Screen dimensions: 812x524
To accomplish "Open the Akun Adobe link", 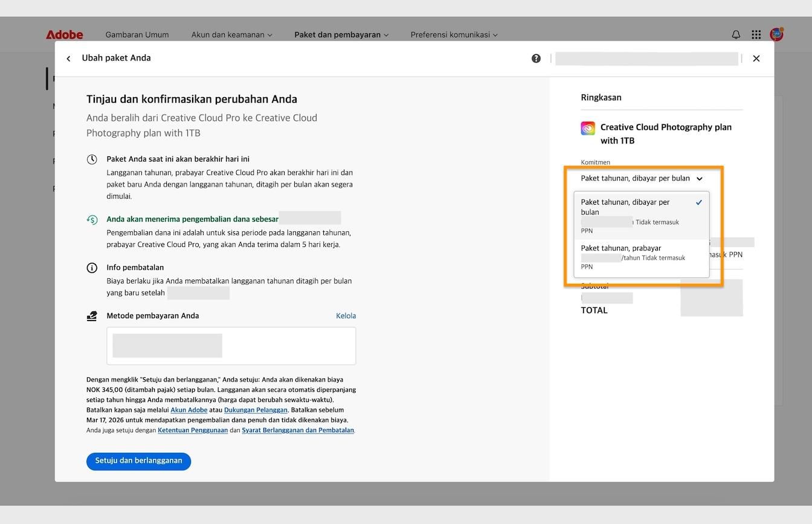I will pos(189,410).
